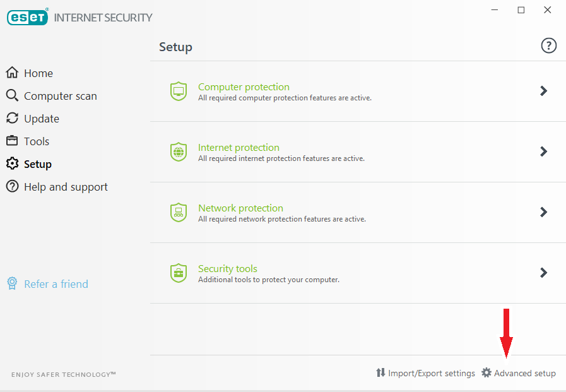This screenshot has height=392, width=566.
Task: Click the Refer a friend badge icon
Action: 12,284
